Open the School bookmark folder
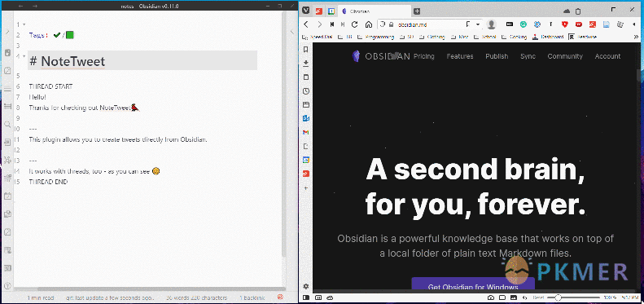Screen dimensions: 644x304 485,37
